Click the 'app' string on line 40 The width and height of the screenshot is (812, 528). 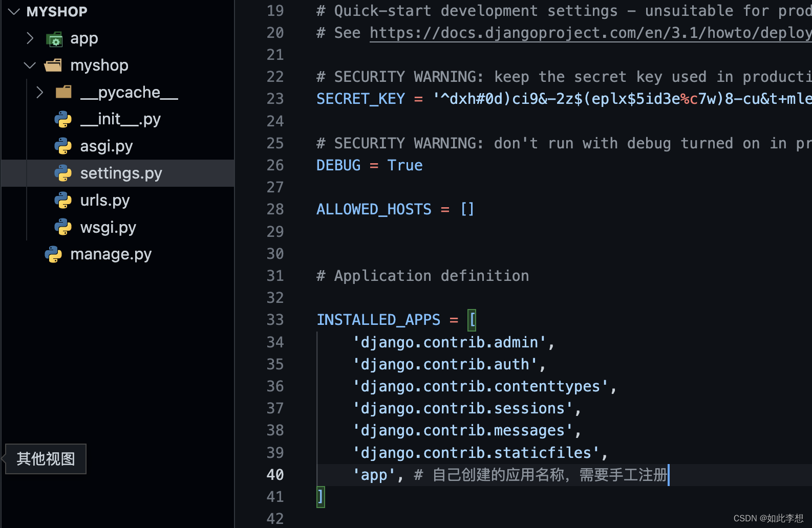click(374, 475)
